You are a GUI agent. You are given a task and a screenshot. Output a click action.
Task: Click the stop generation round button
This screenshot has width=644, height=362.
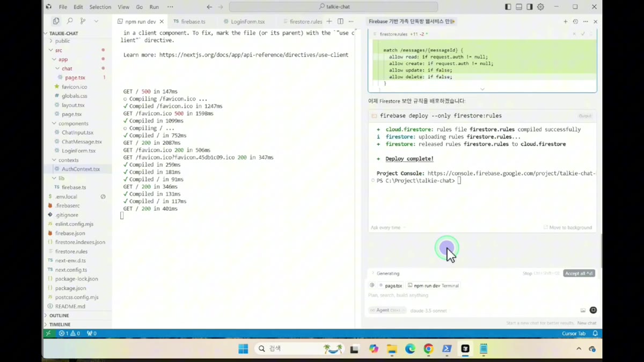(x=593, y=310)
